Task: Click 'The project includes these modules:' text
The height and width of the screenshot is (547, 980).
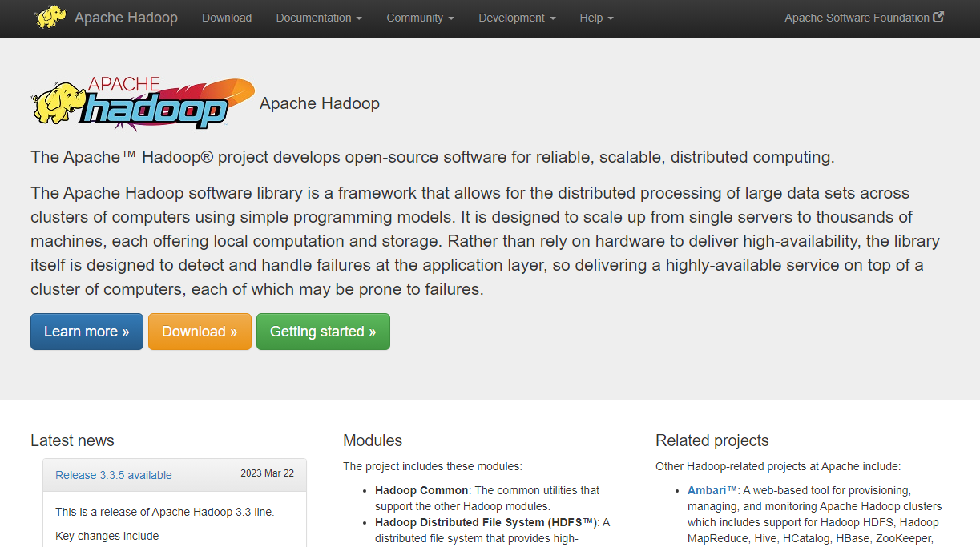Action: (432, 466)
